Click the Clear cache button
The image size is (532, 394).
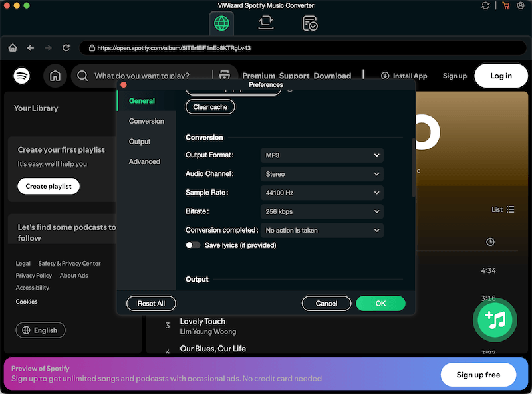[210, 107]
